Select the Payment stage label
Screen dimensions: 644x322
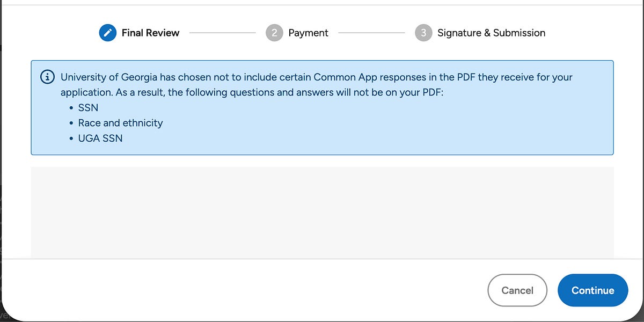tap(308, 33)
